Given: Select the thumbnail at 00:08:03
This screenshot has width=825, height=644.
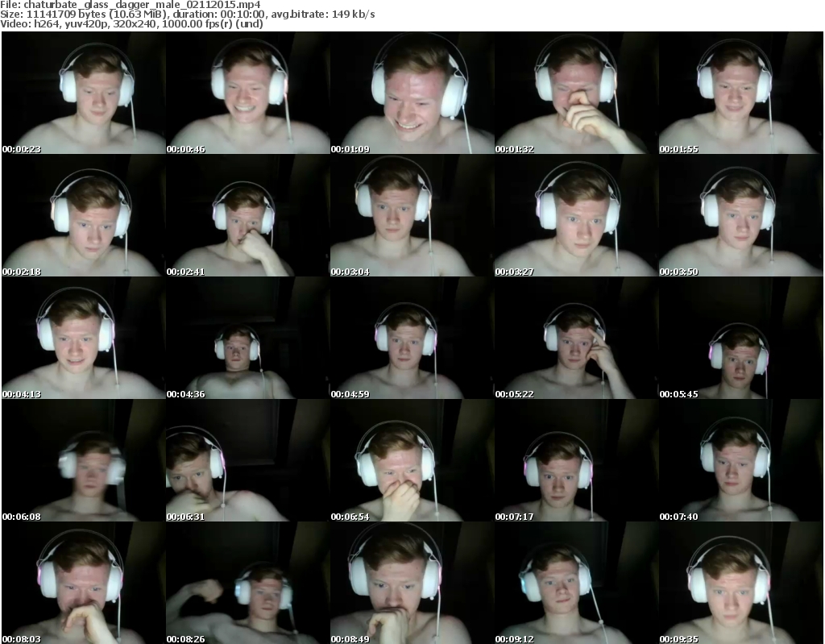Looking at the screenshot, I should 84,583.
